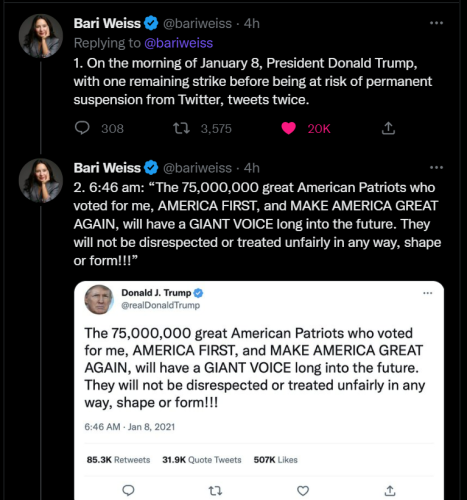
Task: Click reply icon on embedded Trump tweet
Action: click(128, 490)
